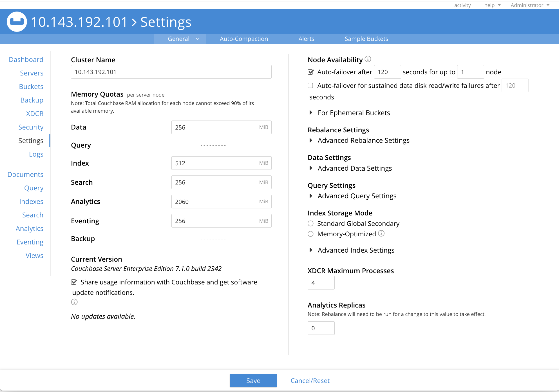Click the Save button
Viewport: 559px width, 392px height.
(x=253, y=380)
